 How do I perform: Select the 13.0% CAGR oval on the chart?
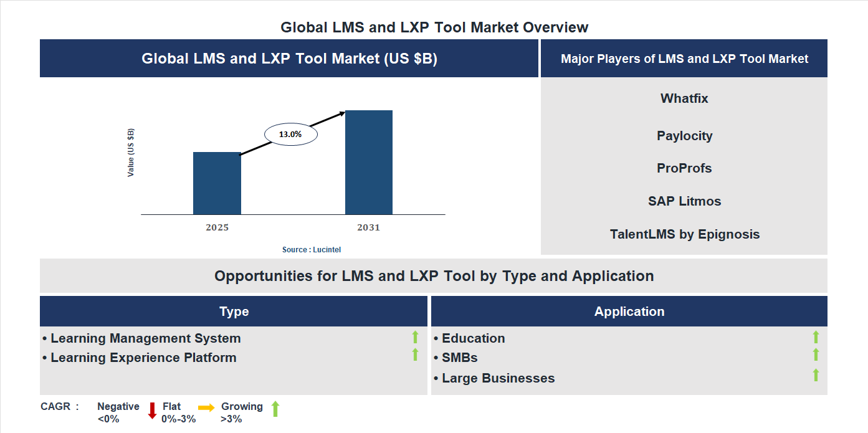tap(290, 133)
